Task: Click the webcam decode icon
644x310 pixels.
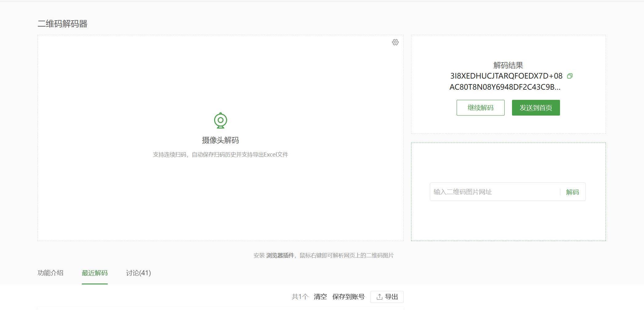Action: 220,120
